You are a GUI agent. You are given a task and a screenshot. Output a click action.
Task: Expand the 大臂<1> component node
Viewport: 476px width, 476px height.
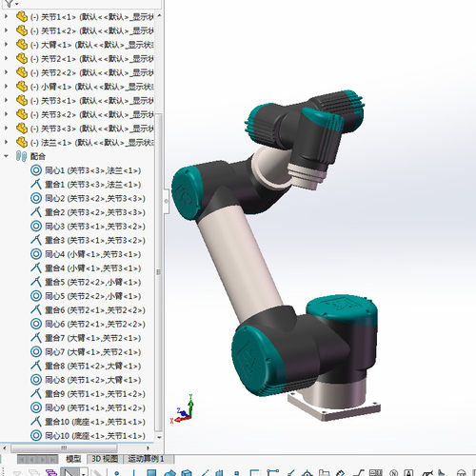6,45
